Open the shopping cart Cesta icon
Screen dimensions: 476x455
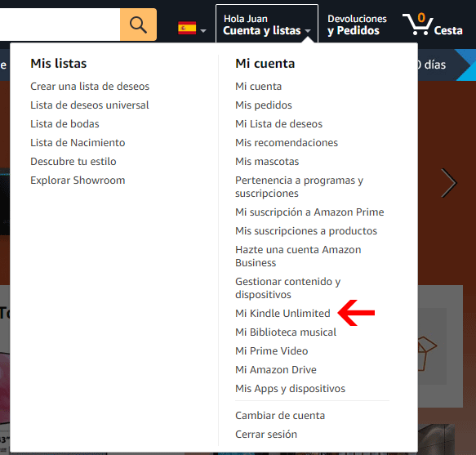(433, 25)
